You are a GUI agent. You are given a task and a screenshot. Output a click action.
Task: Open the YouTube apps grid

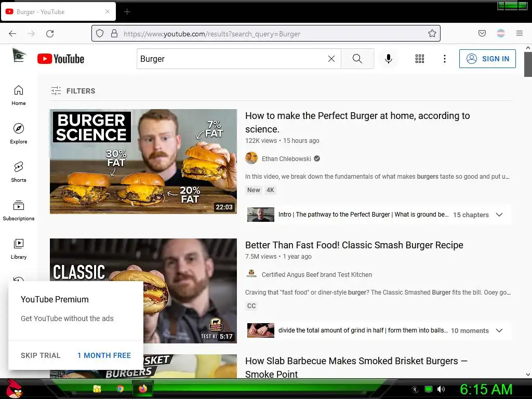[420, 59]
